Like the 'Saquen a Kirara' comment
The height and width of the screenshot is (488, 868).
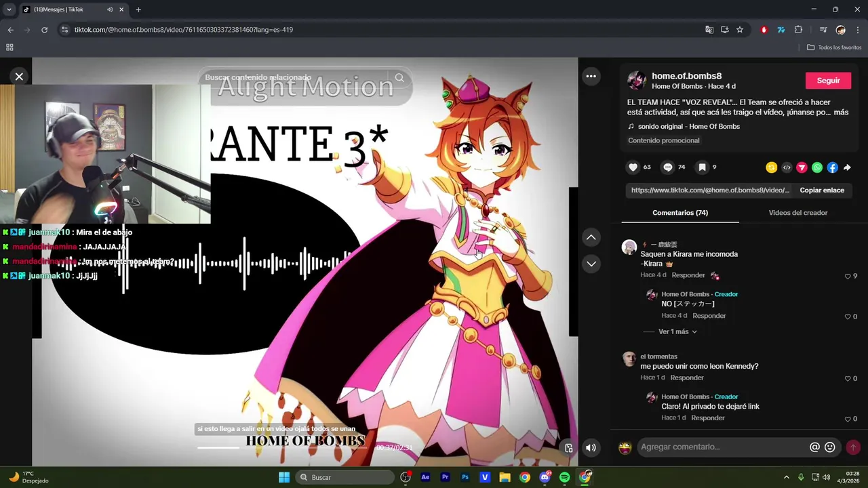coord(847,277)
